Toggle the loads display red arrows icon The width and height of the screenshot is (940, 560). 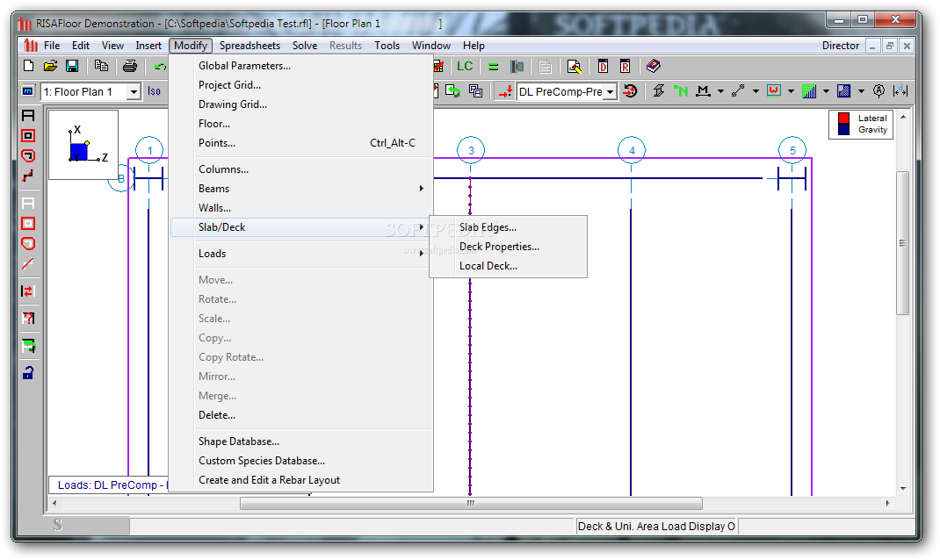pos(506,91)
